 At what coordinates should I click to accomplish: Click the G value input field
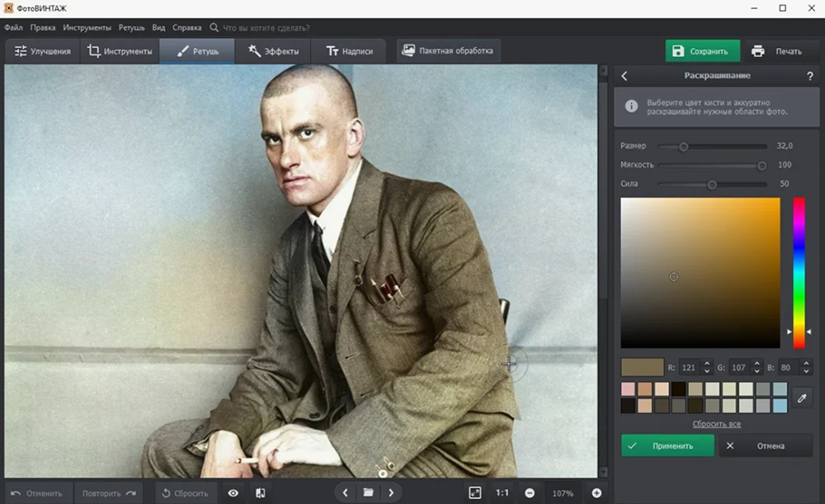coord(741,367)
